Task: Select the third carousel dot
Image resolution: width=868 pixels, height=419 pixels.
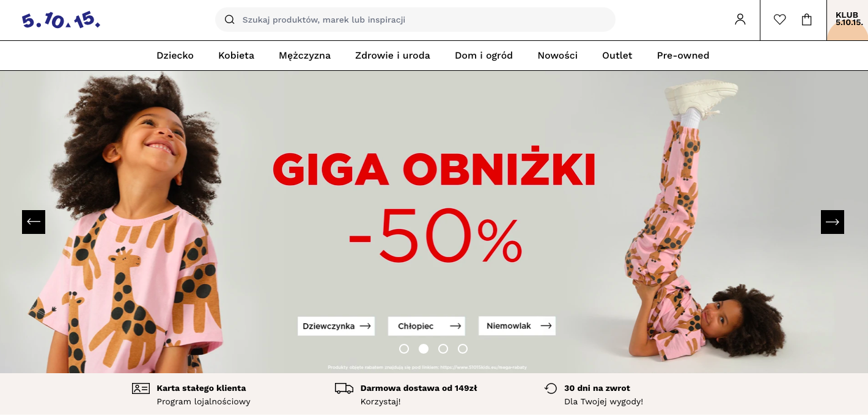Action: point(443,349)
